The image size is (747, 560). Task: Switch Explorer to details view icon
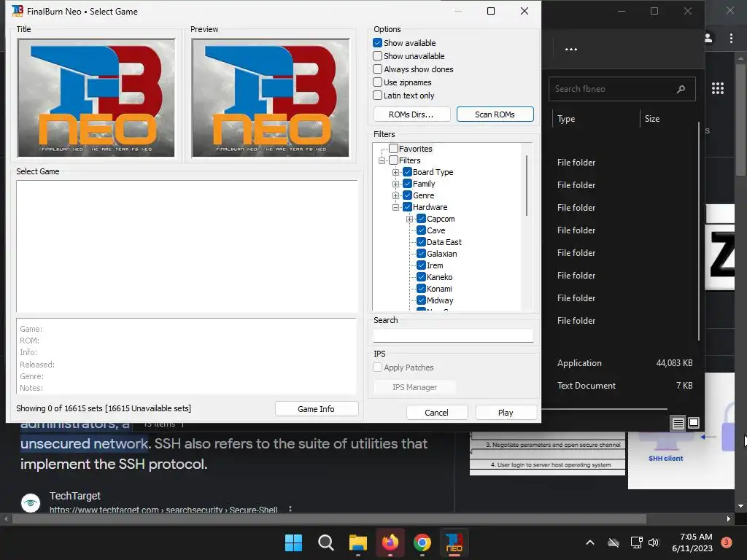[678, 423]
